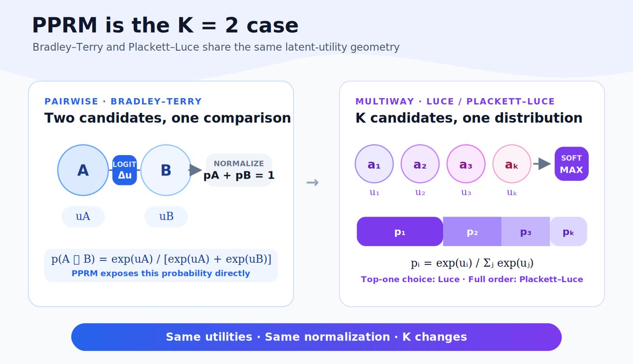Screen dimensions: 633x364
Task: Click the p₂ probability segment
Action: pos(472,232)
